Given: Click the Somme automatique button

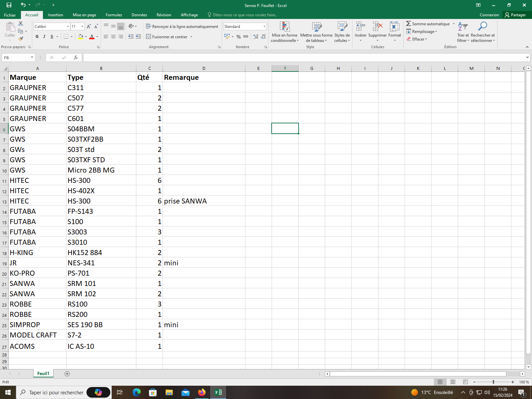Looking at the screenshot, I should (428, 24).
